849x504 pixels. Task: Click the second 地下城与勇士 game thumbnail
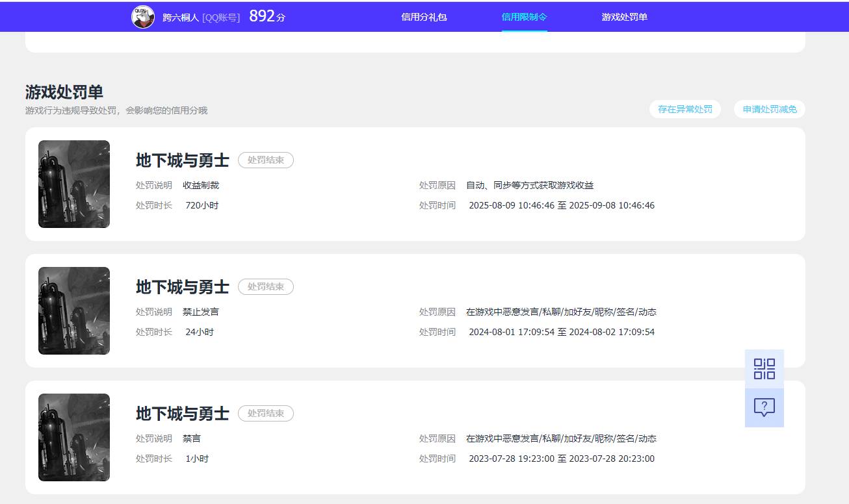click(73, 310)
